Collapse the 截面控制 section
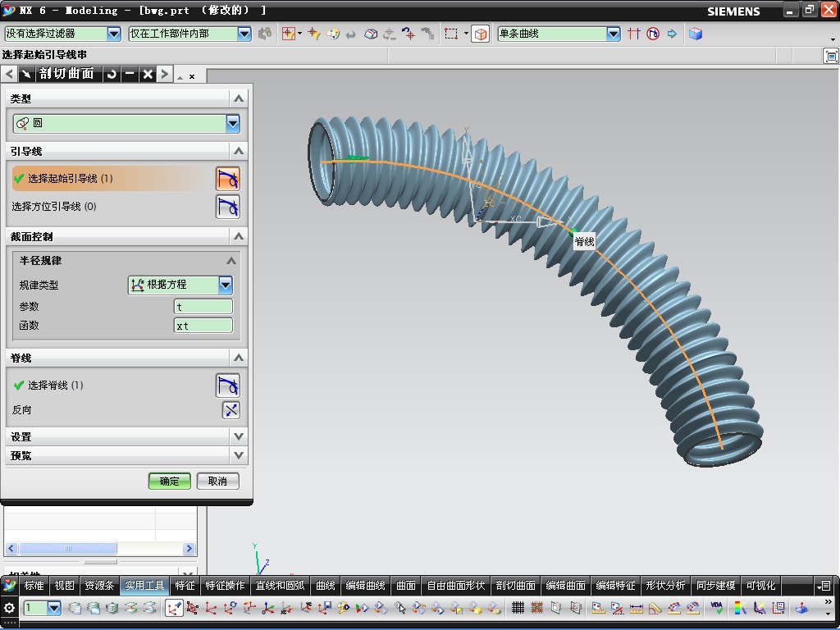This screenshot has width=840, height=630. (x=239, y=236)
